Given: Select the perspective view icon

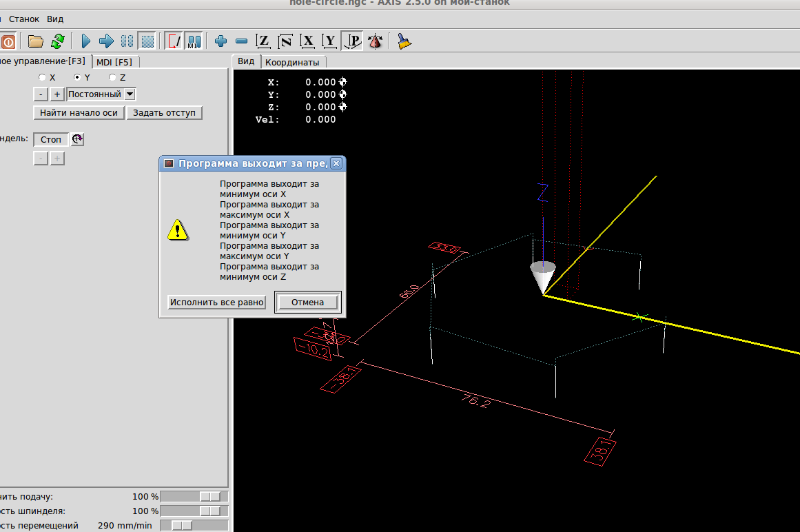Looking at the screenshot, I should pos(353,41).
